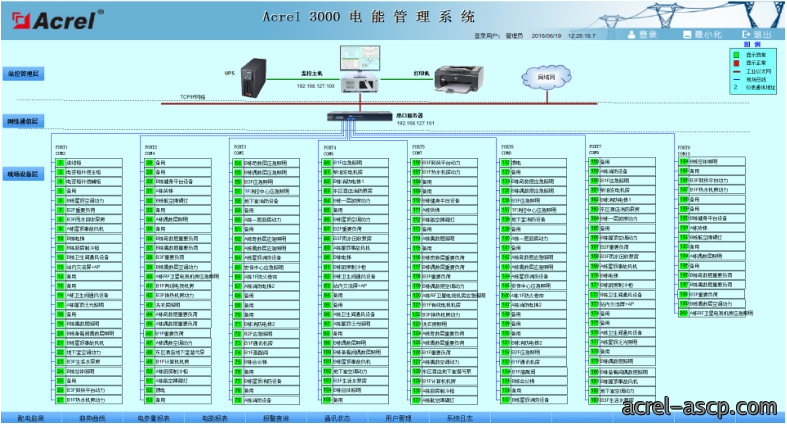Select the serial port server device

click(x=359, y=116)
